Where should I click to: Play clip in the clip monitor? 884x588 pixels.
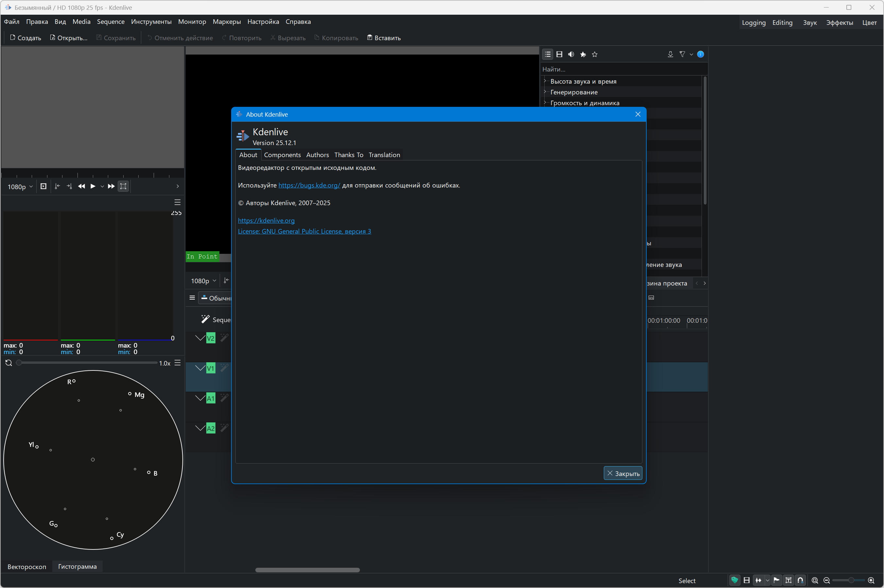point(93,187)
